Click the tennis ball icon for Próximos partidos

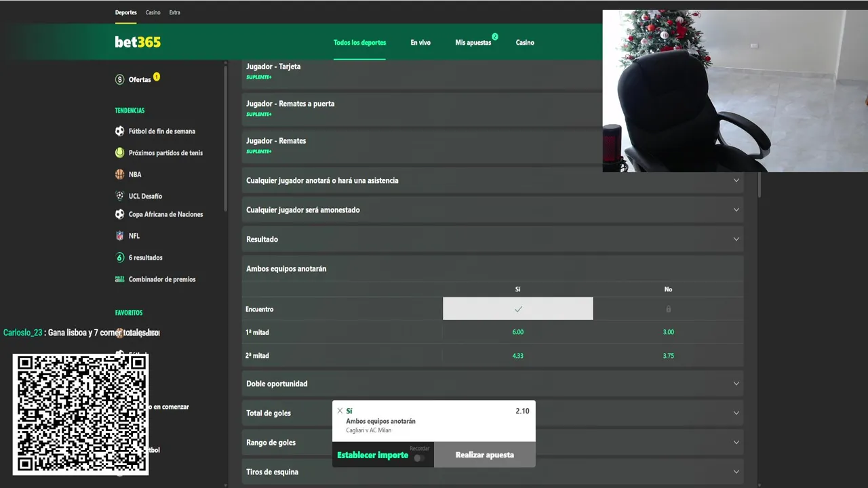click(x=120, y=153)
